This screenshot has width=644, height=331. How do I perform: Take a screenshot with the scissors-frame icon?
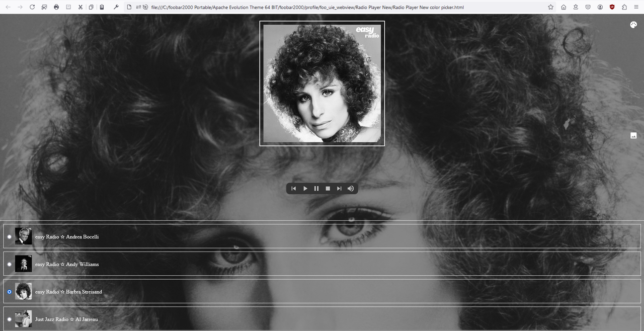click(x=44, y=7)
